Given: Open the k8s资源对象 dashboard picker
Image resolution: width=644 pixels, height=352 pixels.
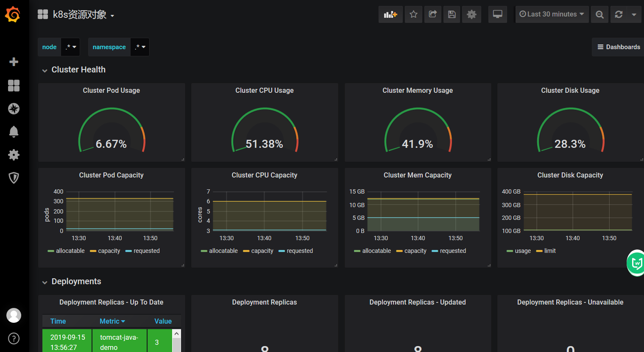Looking at the screenshot, I should 84,14.
